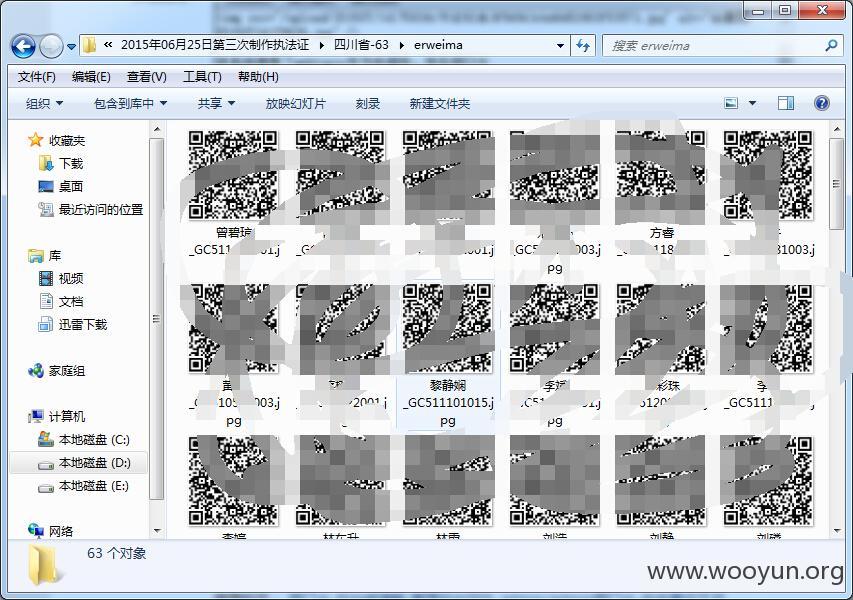Image resolution: width=853 pixels, height=600 pixels.
Task: Click 放映幻灯片 toolbar button
Action: tap(295, 103)
